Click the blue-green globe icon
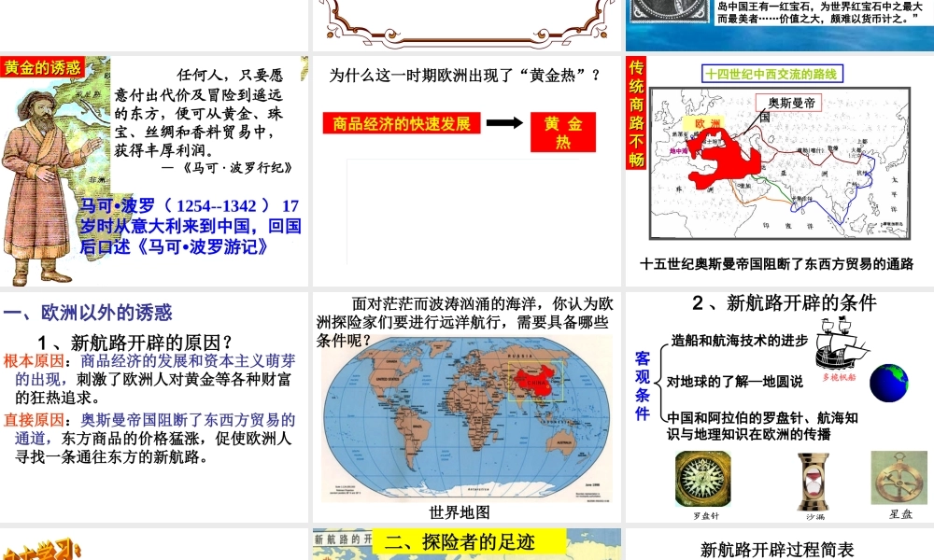934x560 pixels. (889, 383)
